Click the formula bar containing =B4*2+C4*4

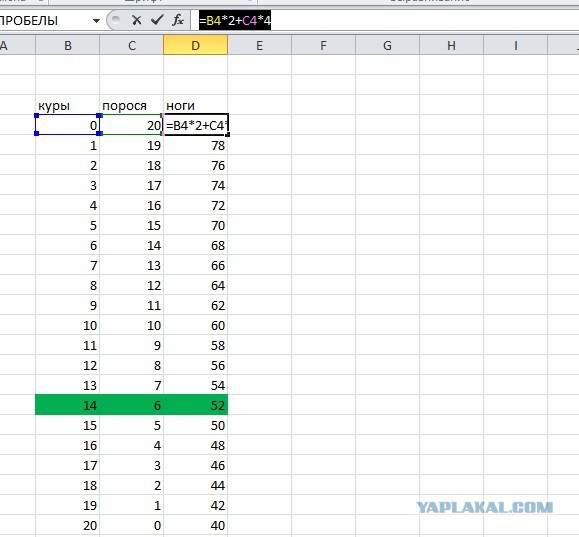(x=384, y=20)
